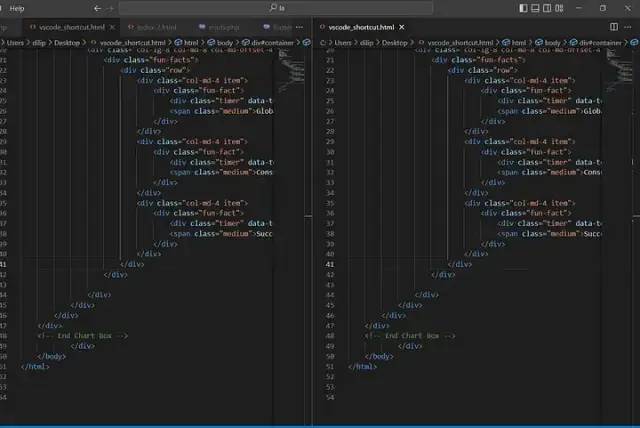The image size is (640, 428).
Task: Toggle the secondary side bar layout icon
Action: click(x=547, y=8)
